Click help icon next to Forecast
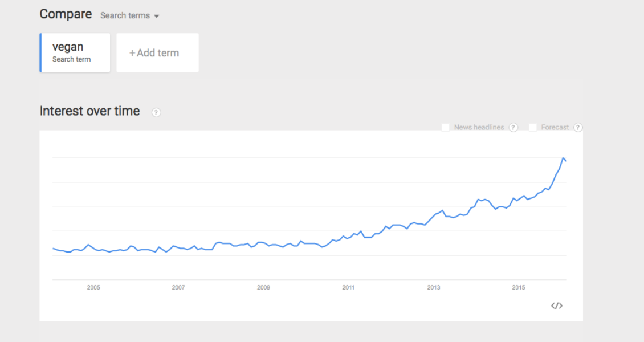Image resolution: width=644 pixels, height=342 pixels. [578, 127]
